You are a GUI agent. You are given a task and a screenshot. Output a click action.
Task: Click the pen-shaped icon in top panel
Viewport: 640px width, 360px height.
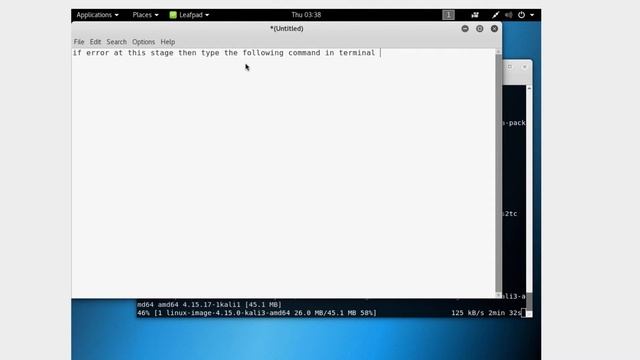[x=495, y=15]
